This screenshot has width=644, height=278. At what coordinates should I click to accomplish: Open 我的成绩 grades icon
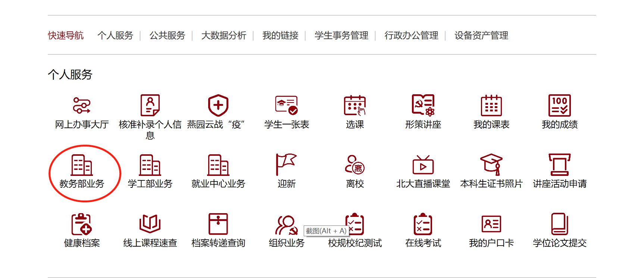559,105
